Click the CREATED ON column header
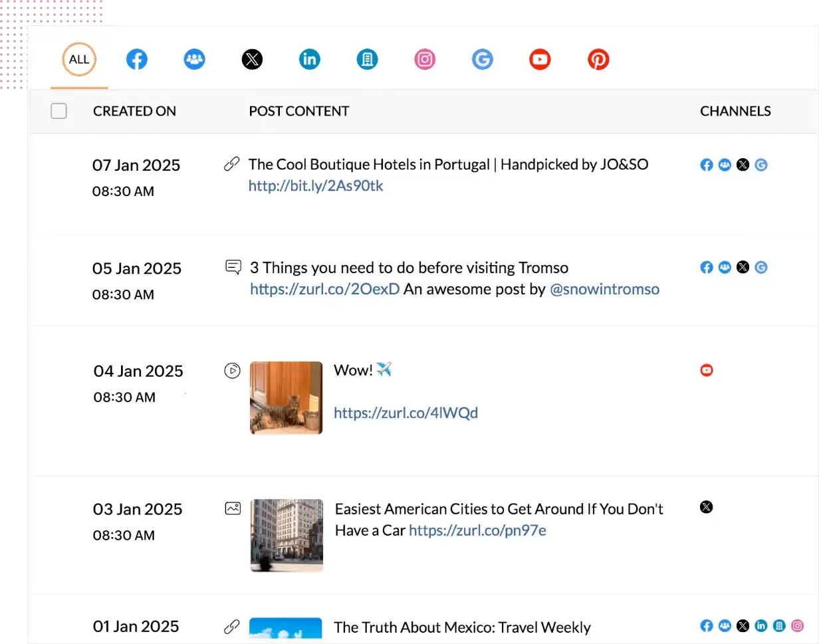The height and width of the screenshot is (644, 819). (x=134, y=111)
